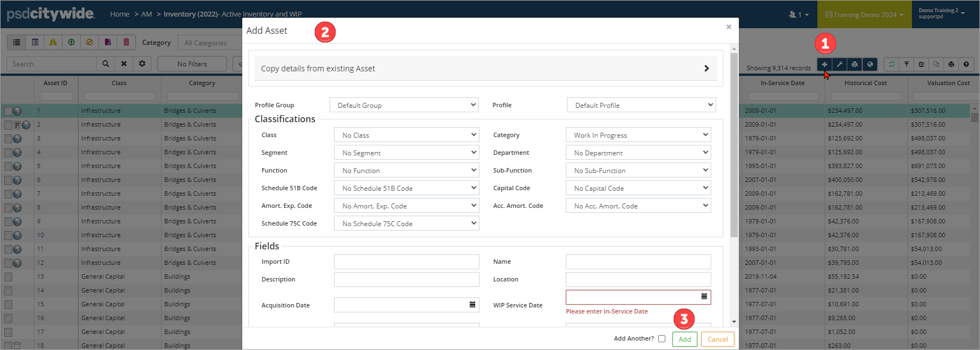980x350 pixels.
Task: Click the refresh grid icon
Action: pyautogui.click(x=892, y=64)
